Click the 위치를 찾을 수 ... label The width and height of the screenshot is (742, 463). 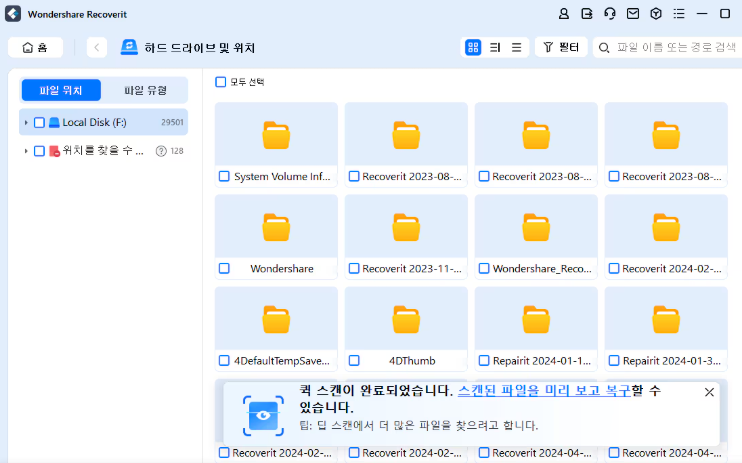point(103,151)
